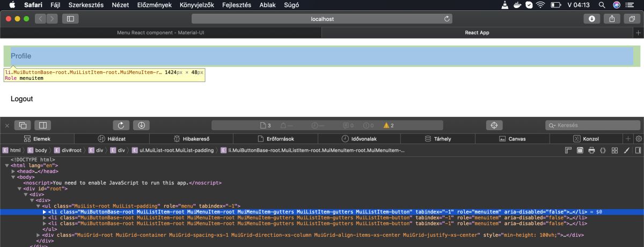Image resolution: width=644 pixels, height=247 pixels.
Task: Switch to the Menu React component Material-UI tab
Action: coord(161,33)
